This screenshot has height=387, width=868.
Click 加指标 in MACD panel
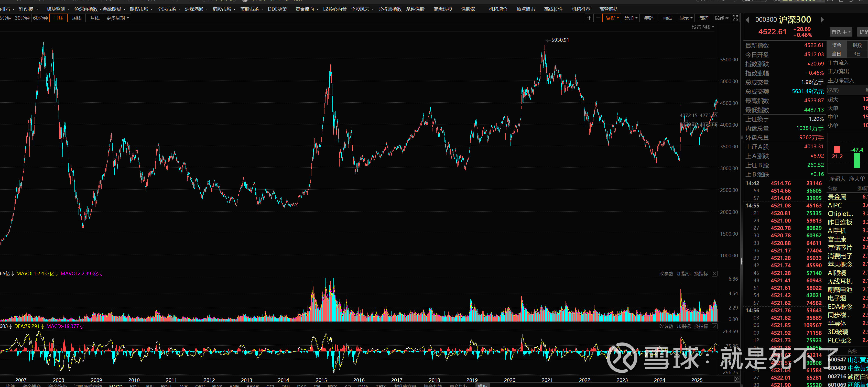point(683,326)
